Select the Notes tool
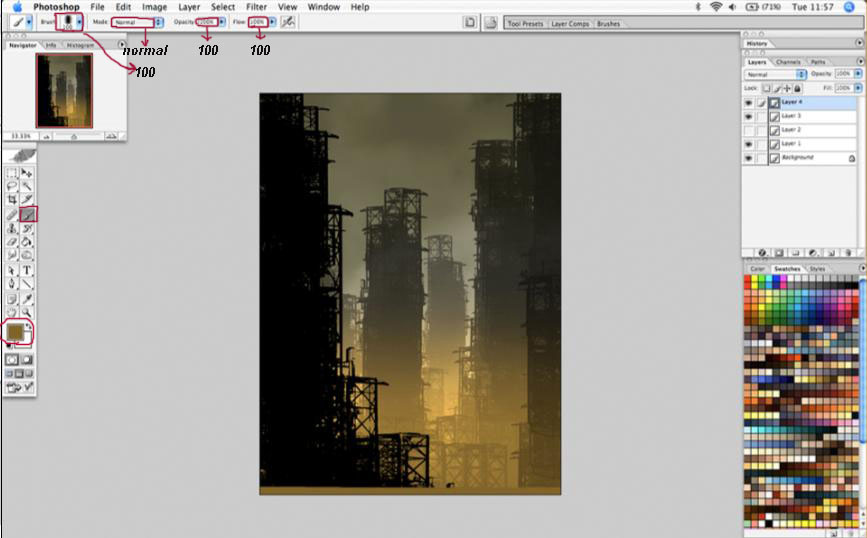 tap(12, 299)
